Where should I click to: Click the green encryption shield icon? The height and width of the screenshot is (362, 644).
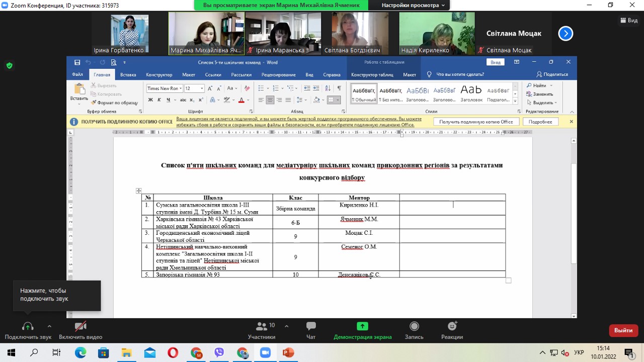[9, 65]
